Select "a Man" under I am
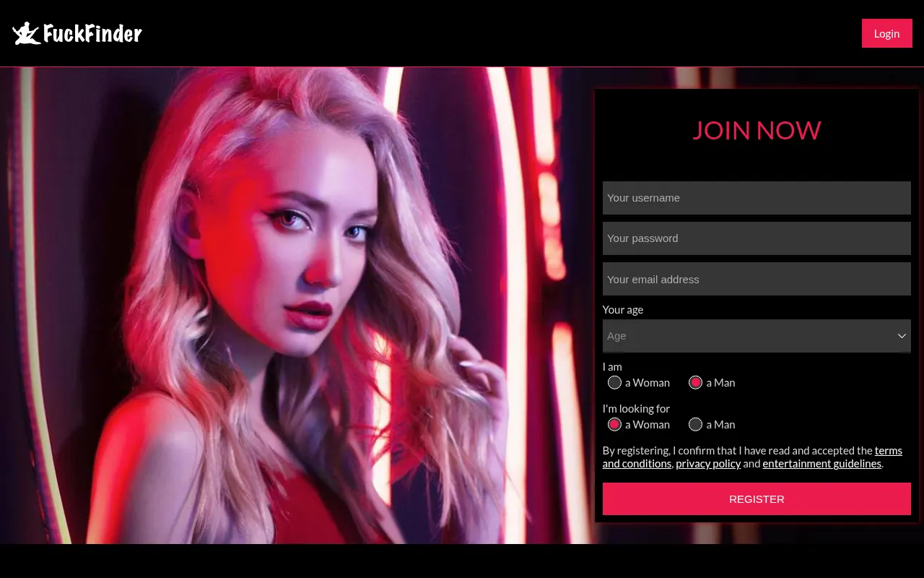924x578 pixels. (695, 382)
